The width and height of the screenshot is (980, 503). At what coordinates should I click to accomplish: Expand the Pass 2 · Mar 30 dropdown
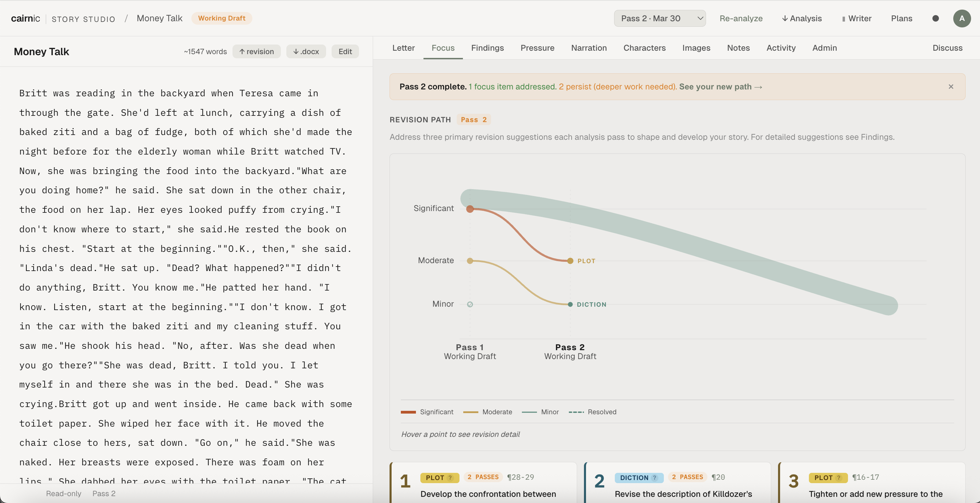click(660, 18)
